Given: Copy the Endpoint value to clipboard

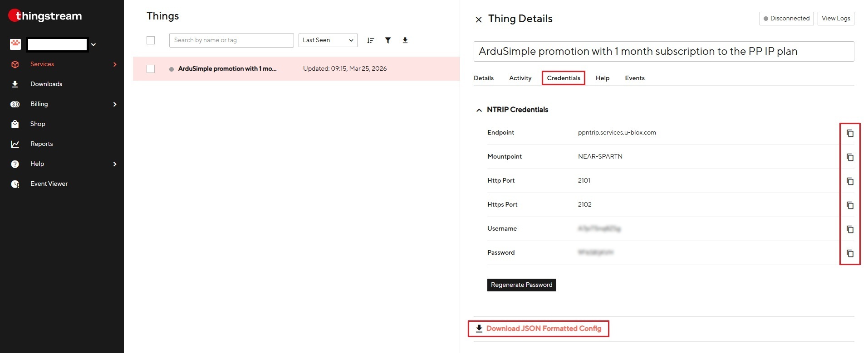Looking at the screenshot, I should click(850, 133).
